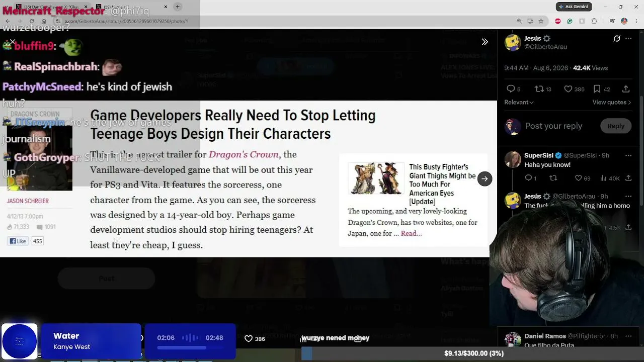This screenshot has width=644, height=362.
Task: Open the browser profile avatar
Action: (x=624, y=21)
